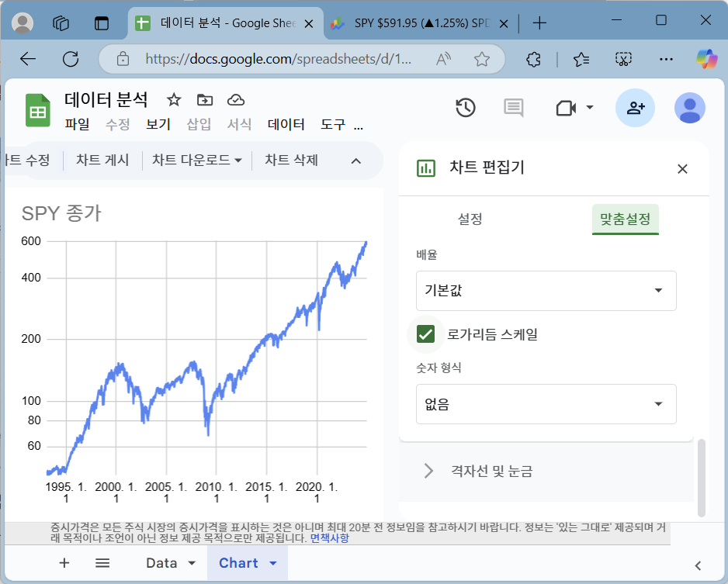Click the move to folder icon

coord(205,100)
